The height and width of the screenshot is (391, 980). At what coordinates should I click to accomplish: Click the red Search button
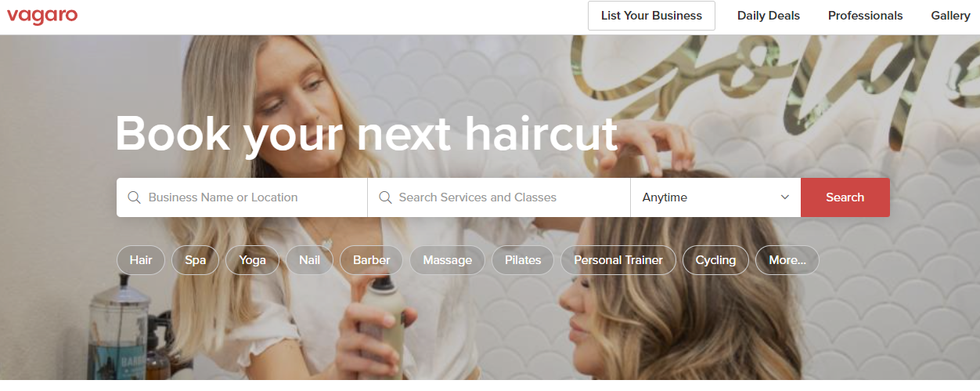click(845, 197)
